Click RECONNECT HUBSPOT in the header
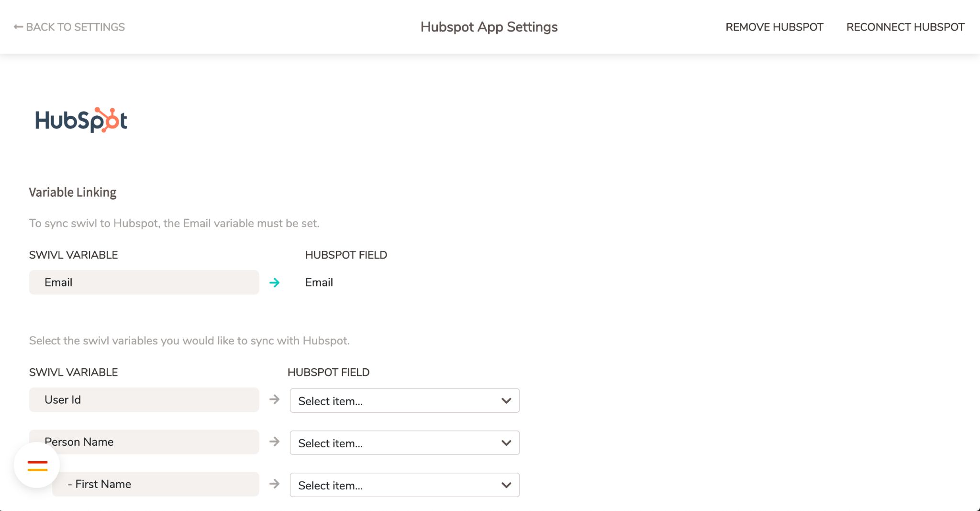This screenshot has width=980, height=511. tap(905, 27)
